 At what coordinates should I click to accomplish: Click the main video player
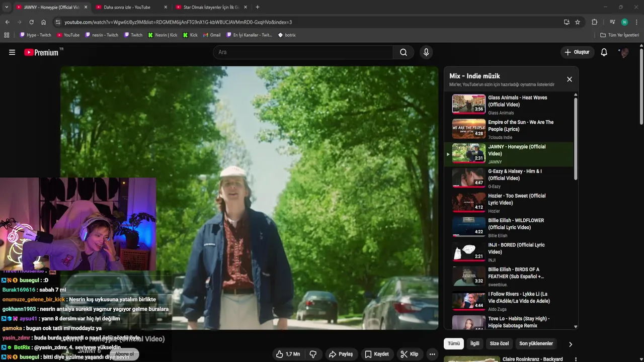[x=249, y=198]
